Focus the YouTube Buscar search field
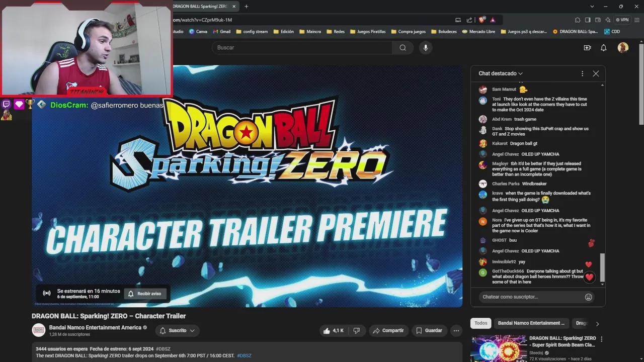The image size is (644, 362). point(302,48)
